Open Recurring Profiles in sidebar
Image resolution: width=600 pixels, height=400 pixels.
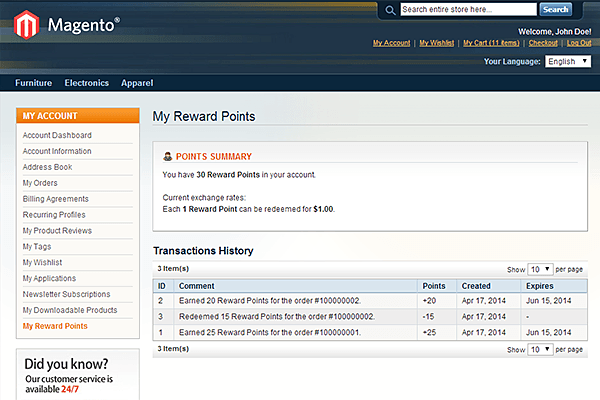tap(54, 215)
